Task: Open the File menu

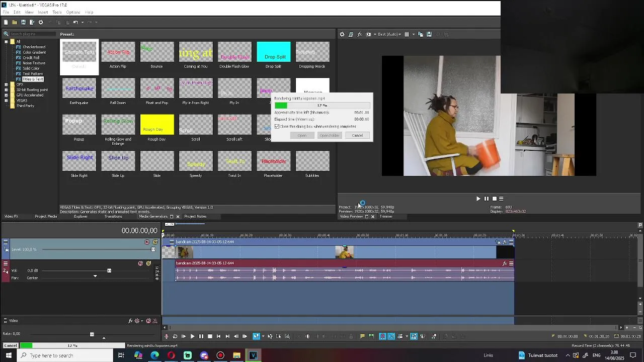Action: coord(6,12)
